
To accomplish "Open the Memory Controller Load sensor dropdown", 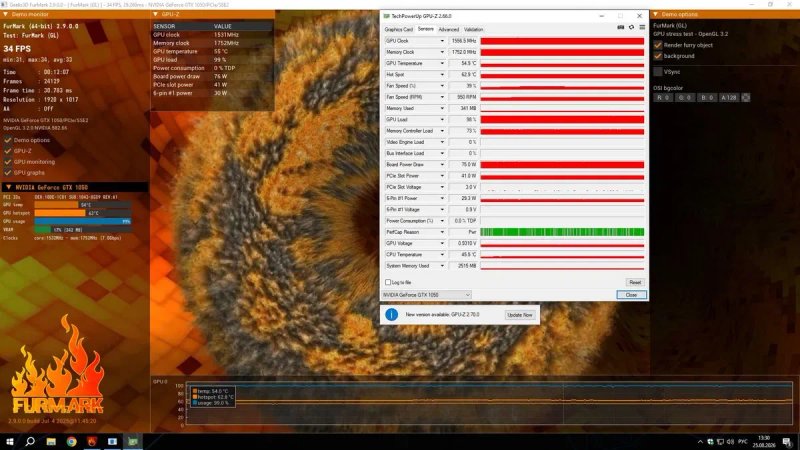I will tap(442, 131).
